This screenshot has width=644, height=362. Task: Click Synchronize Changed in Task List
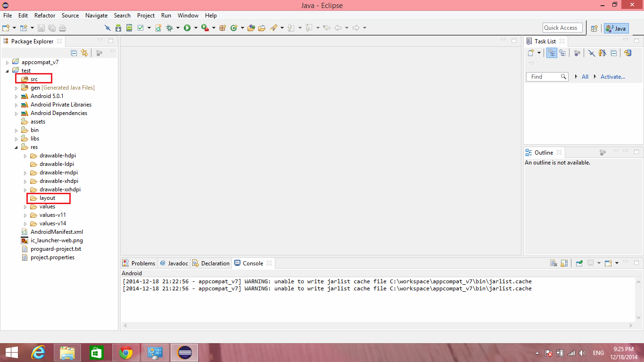(627, 53)
